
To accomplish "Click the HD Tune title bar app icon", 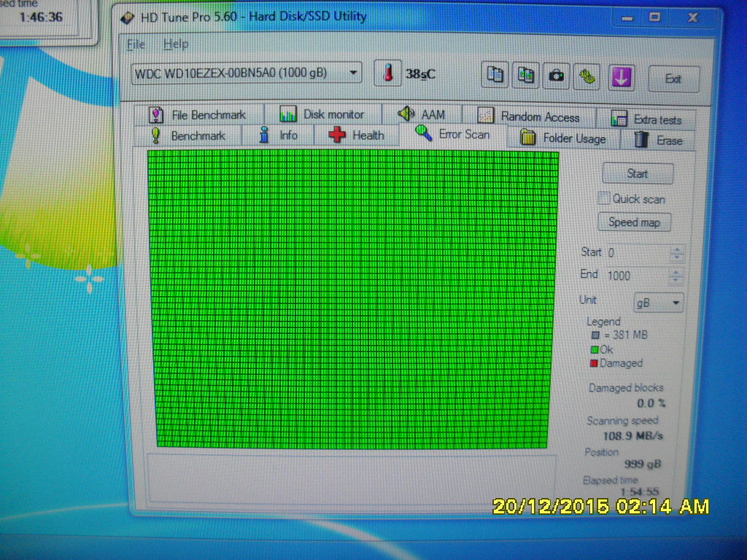I will pos(127,17).
